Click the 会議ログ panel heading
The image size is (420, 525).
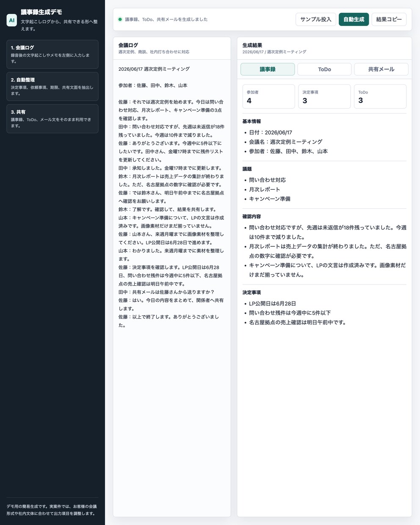tap(128, 45)
